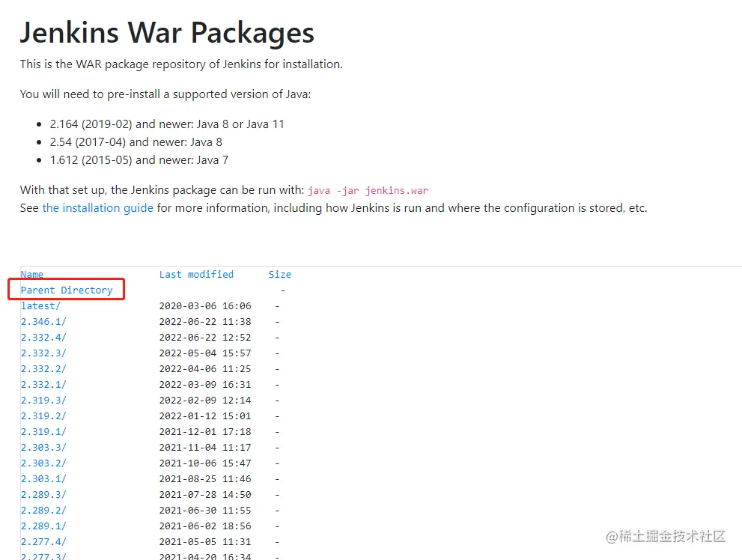Open the 2.319.1/ directory
Viewport: 742px width, 560px height.
(43, 431)
